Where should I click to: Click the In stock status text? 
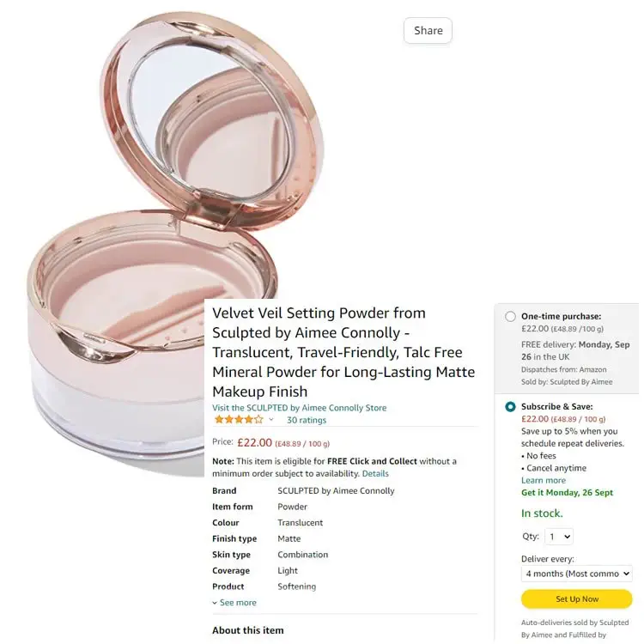point(542,513)
